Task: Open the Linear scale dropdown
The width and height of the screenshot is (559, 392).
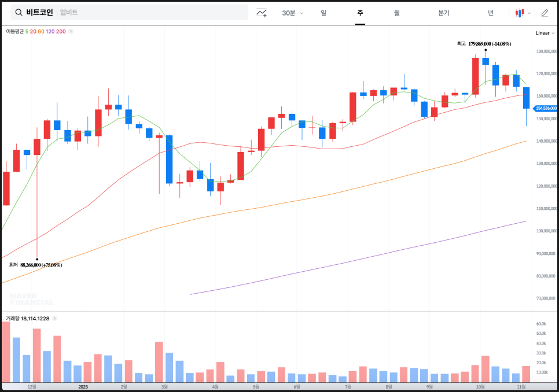Action: [x=545, y=33]
